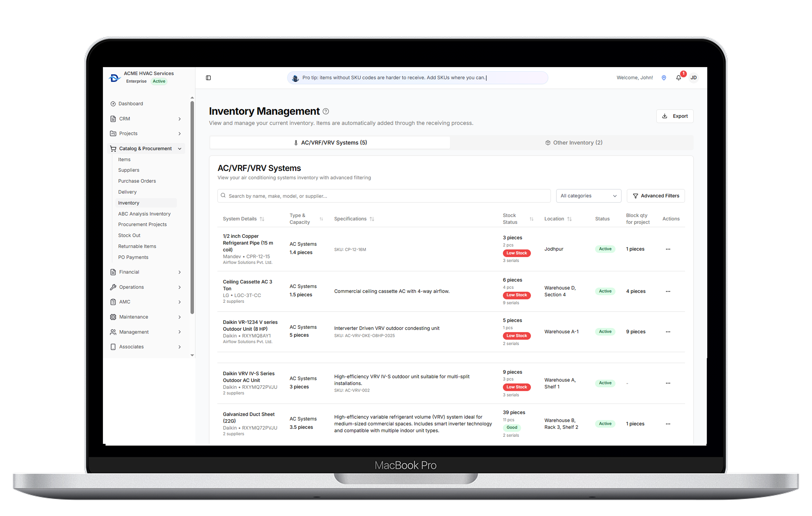Open Procurement Projects in sidebar

[x=142, y=224]
